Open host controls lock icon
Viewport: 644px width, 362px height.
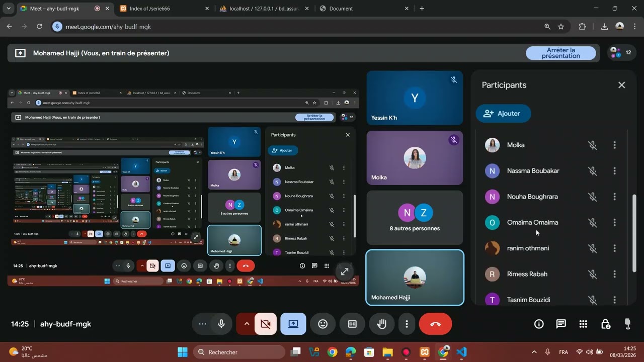pos(606,324)
